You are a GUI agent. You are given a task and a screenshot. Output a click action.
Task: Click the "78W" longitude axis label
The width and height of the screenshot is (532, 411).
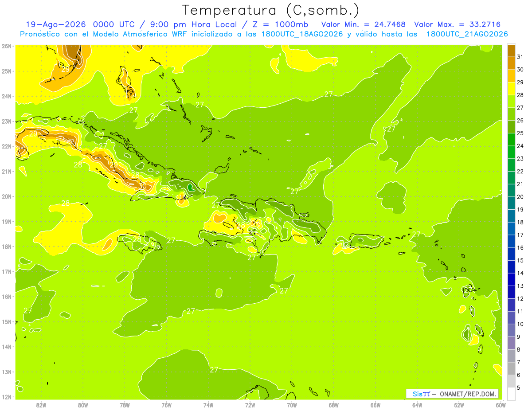point(125,405)
